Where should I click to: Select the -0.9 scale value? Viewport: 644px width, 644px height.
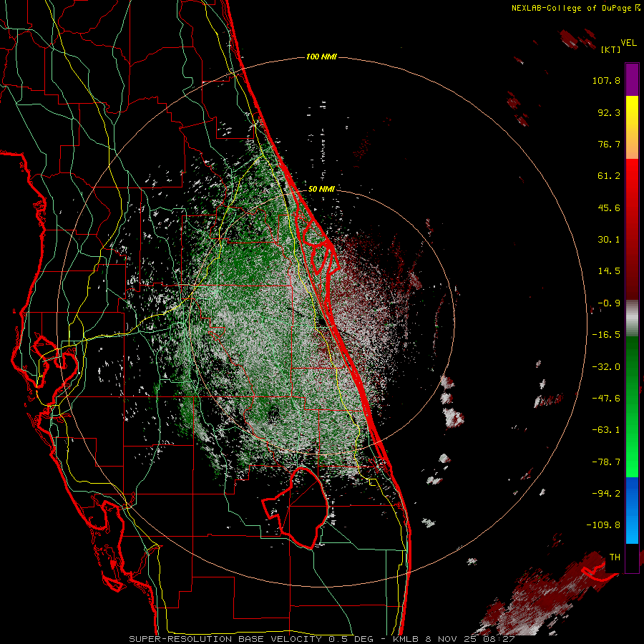(609, 303)
